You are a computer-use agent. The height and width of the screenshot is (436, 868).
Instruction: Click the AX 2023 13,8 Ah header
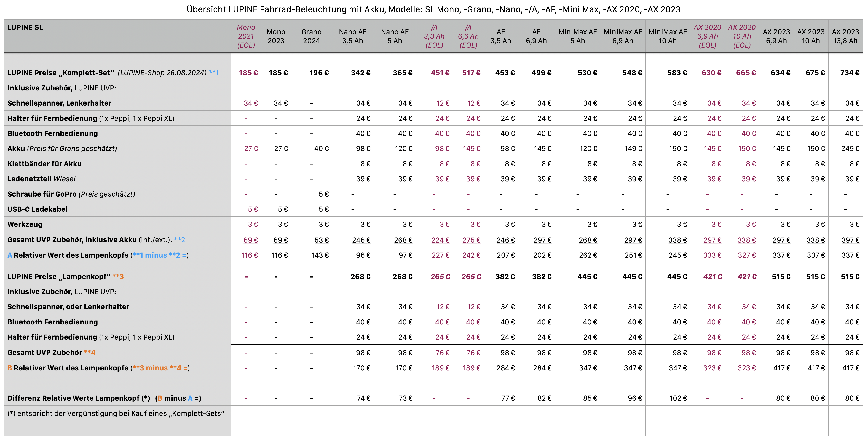pyautogui.click(x=845, y=36)
